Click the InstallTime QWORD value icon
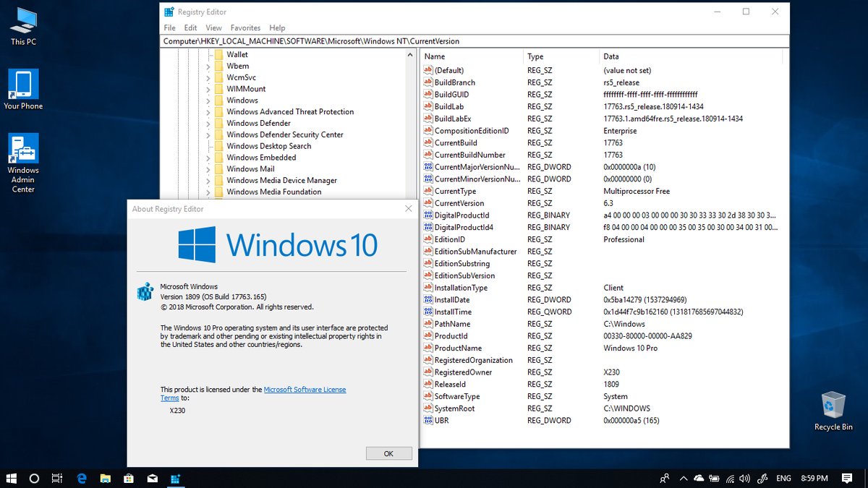Viewport: 868px width, 488px height. click(x=427, y=312)
